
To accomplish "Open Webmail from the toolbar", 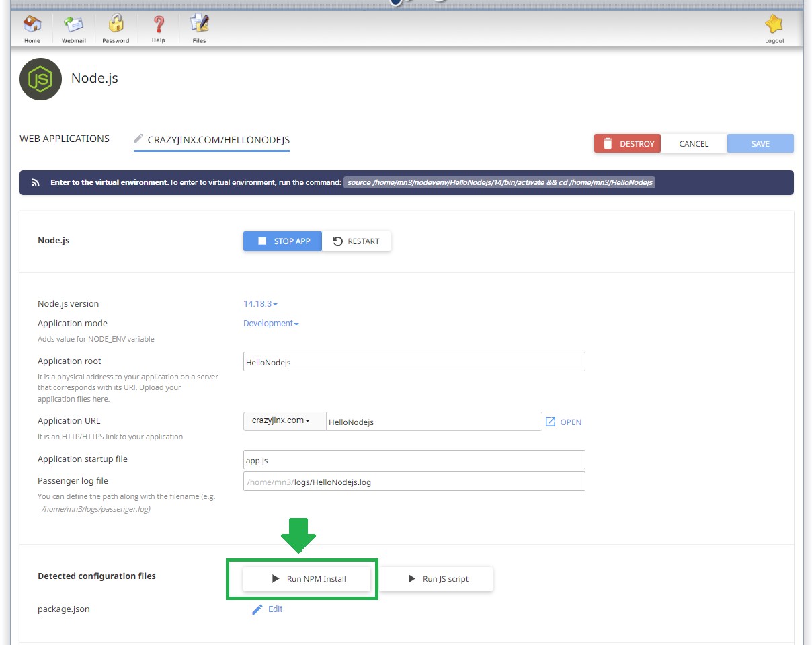I will click(x=73, y=27).
